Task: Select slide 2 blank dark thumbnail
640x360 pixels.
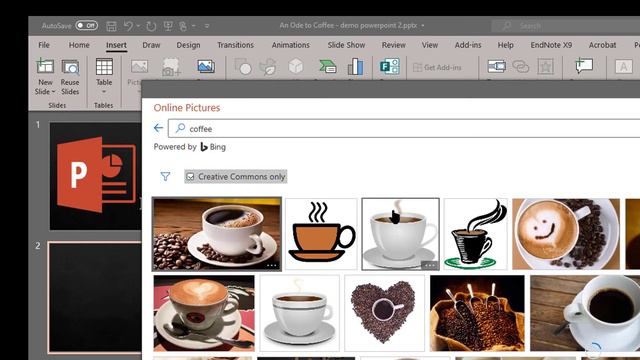Action: pyautogui.click(x=95, y=297)
